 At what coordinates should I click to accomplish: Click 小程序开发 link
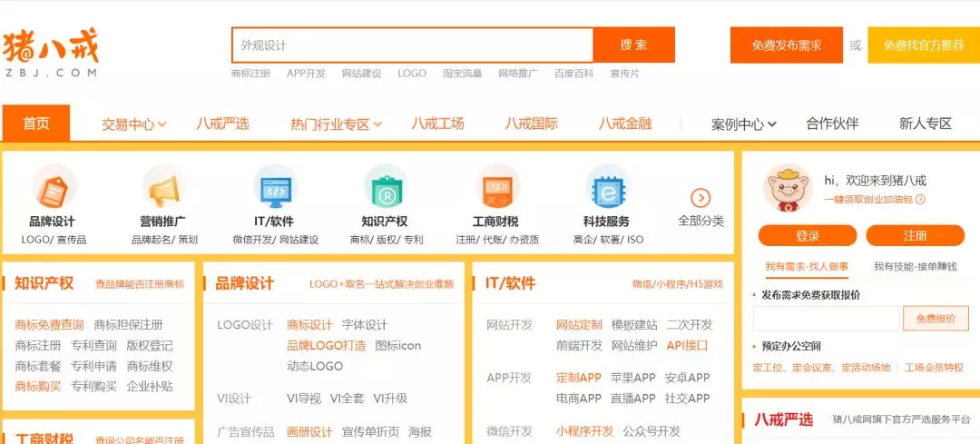(585, 431)
